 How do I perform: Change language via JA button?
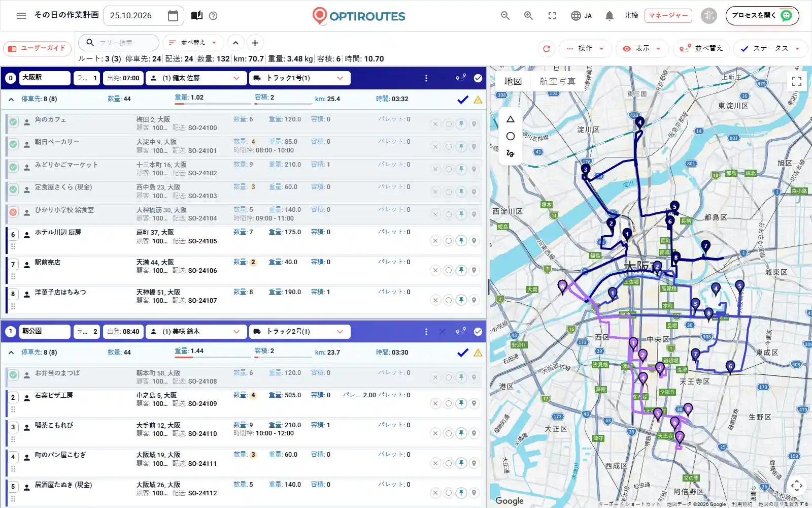click(581, 16)
